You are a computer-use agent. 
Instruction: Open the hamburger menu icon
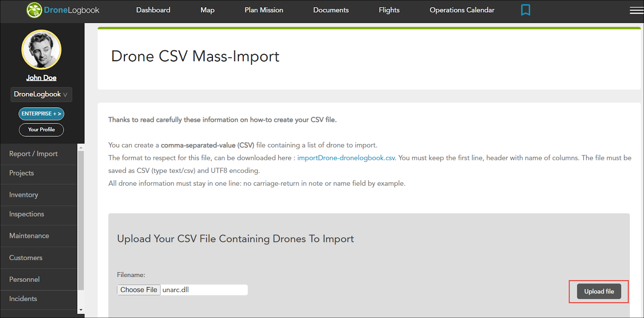point(637,10)
